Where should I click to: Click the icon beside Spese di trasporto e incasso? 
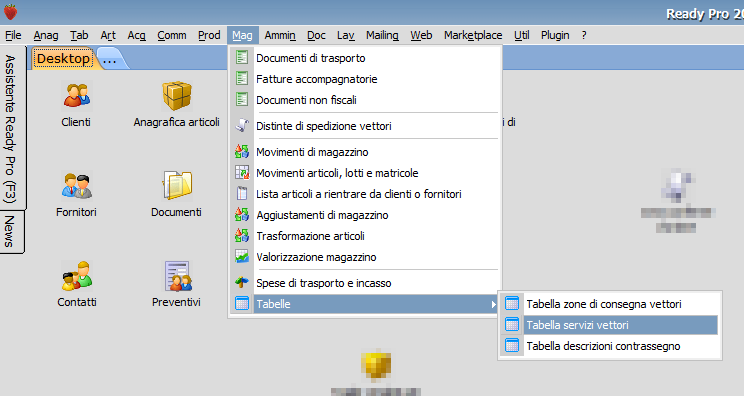click(242, 283)
